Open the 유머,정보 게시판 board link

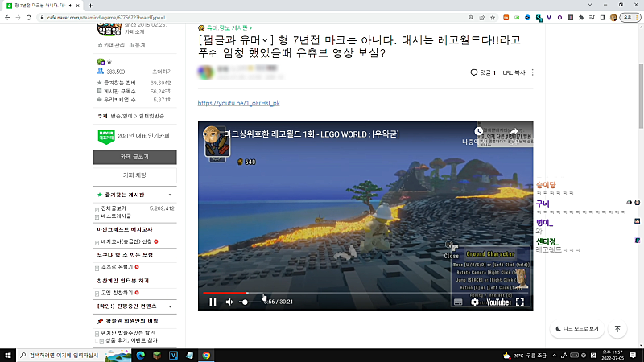pos(229,27)
